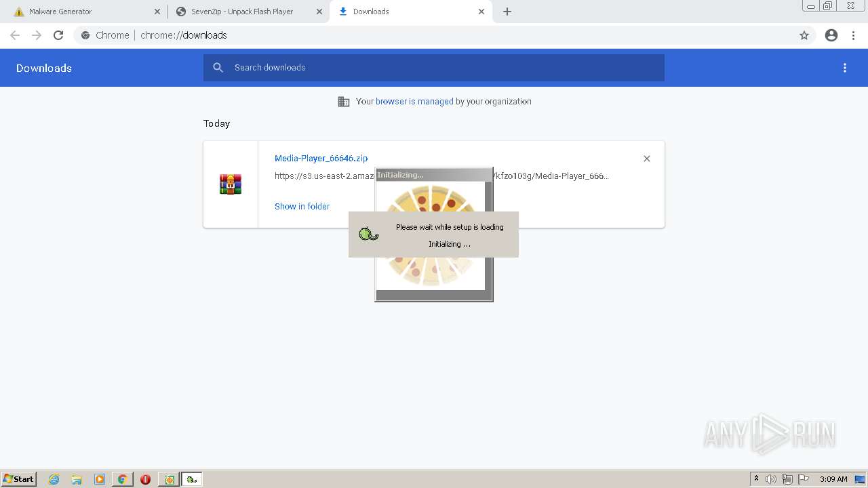Screen dimensions: 868x488
Task: Switch to SevenZip - Unpack Flash Player tab
Action: (248, 12)
